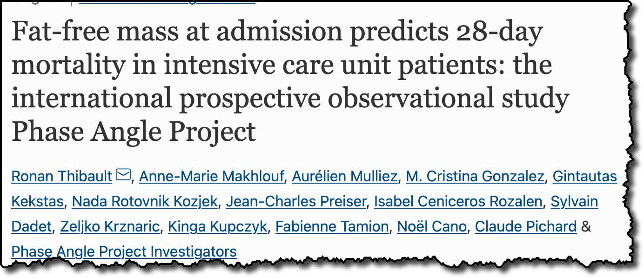This screenshot has width=644, height=278.
Task: Select Zeljko Krznaric author link
Action: [x=110, y=226]
